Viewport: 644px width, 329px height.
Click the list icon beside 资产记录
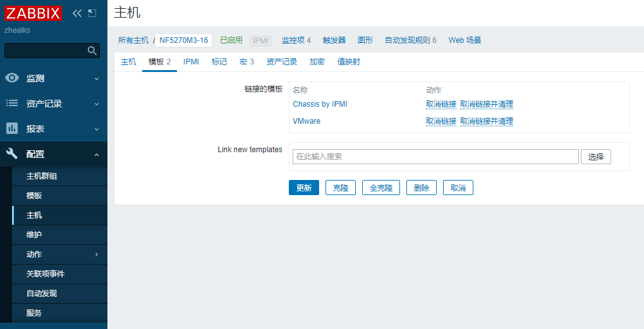pyautogui.click(x=12, y=104)
